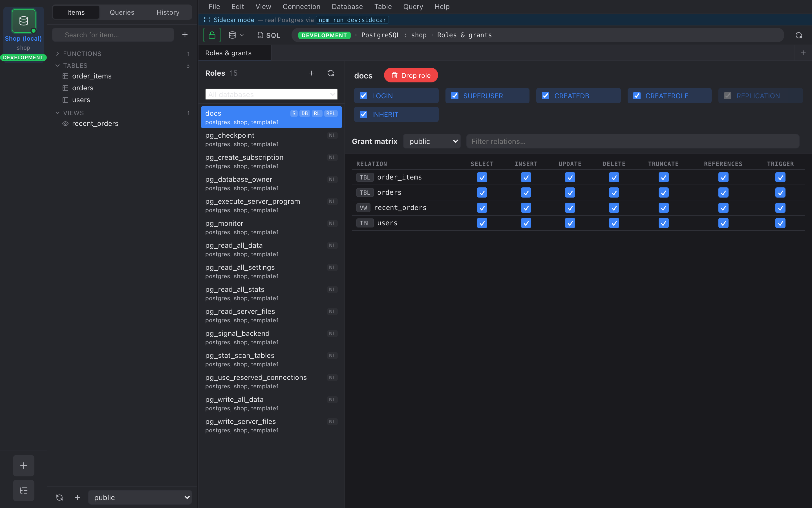Select the pg_write_server_files role

271,426
